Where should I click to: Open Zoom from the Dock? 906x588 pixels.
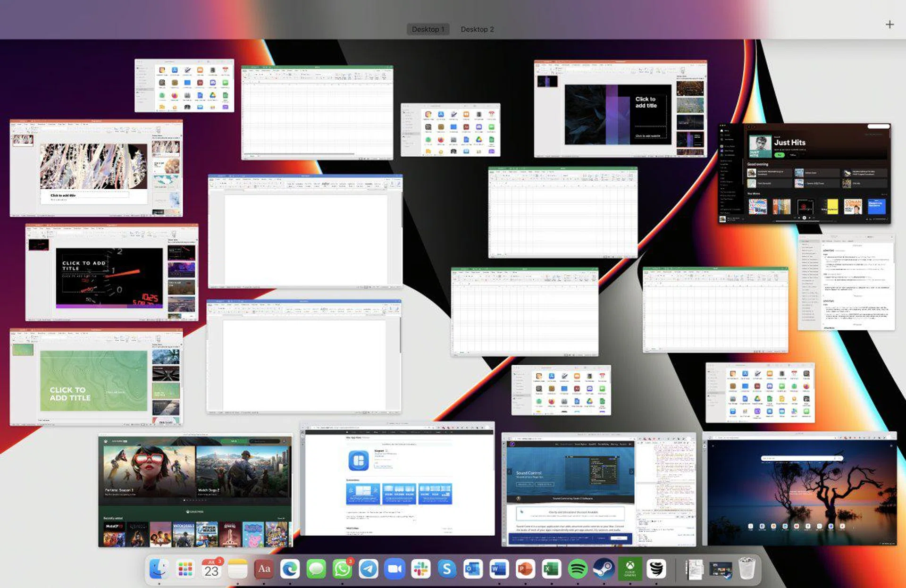(394, 569)
